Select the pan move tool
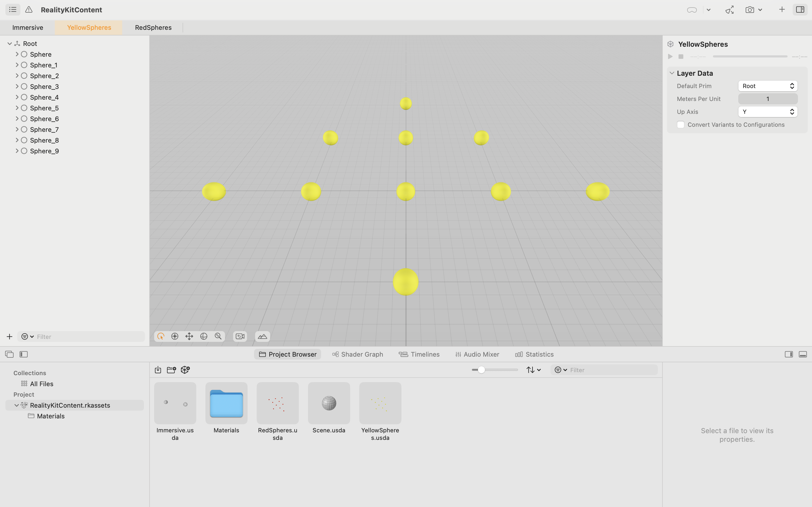The width and height of the screenshot is (812, 507). tap(189, 336)
